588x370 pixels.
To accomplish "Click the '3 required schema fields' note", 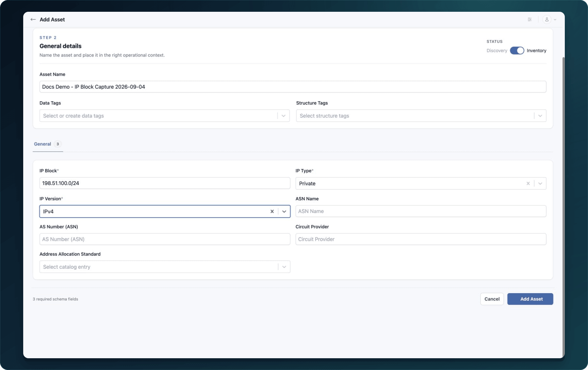I will [x=55, y=299].
